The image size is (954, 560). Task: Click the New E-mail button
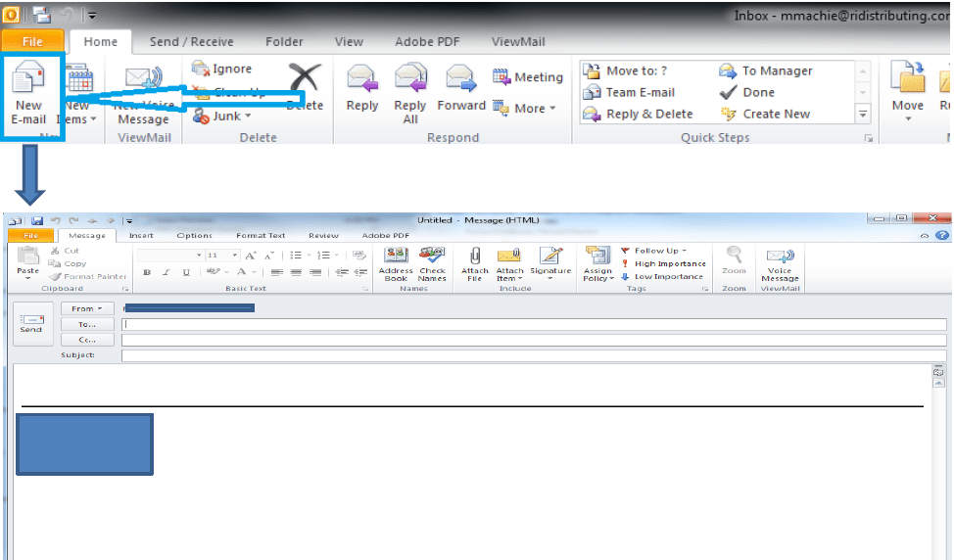click(x=28, y=93)
